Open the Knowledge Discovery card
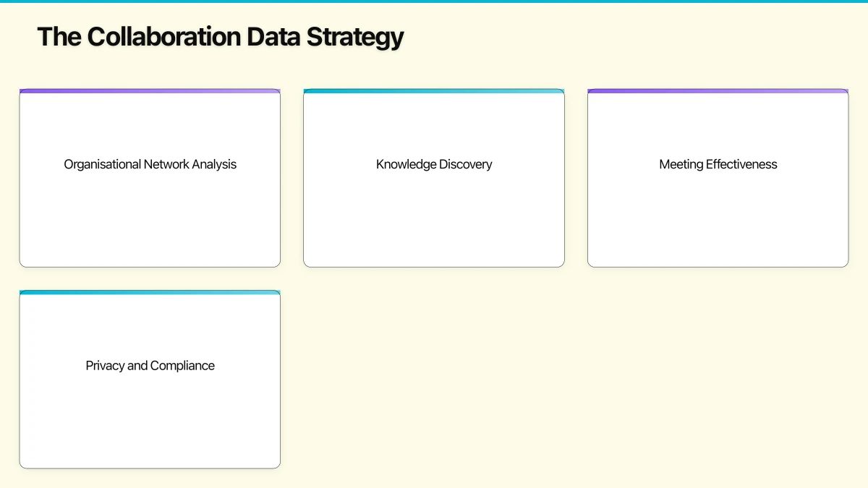 coord(434,210)
